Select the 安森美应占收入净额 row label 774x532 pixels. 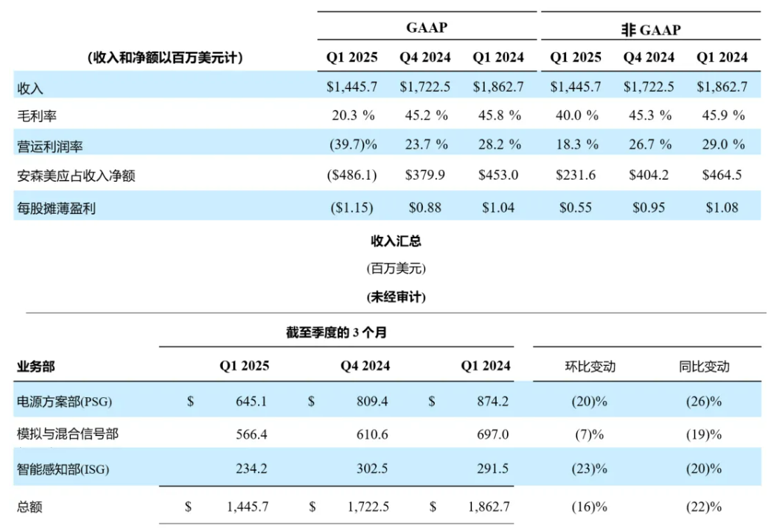click(x=76, y=176)
